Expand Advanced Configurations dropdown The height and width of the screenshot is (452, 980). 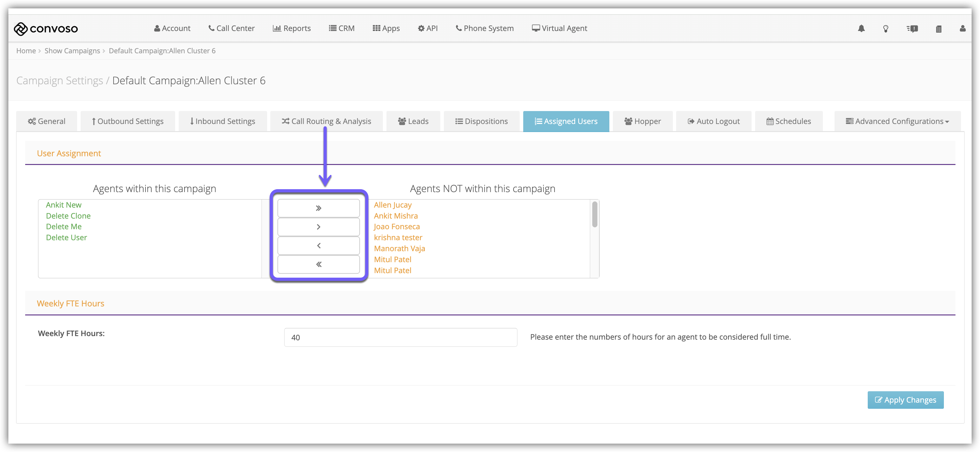click(x=897, y=121)
